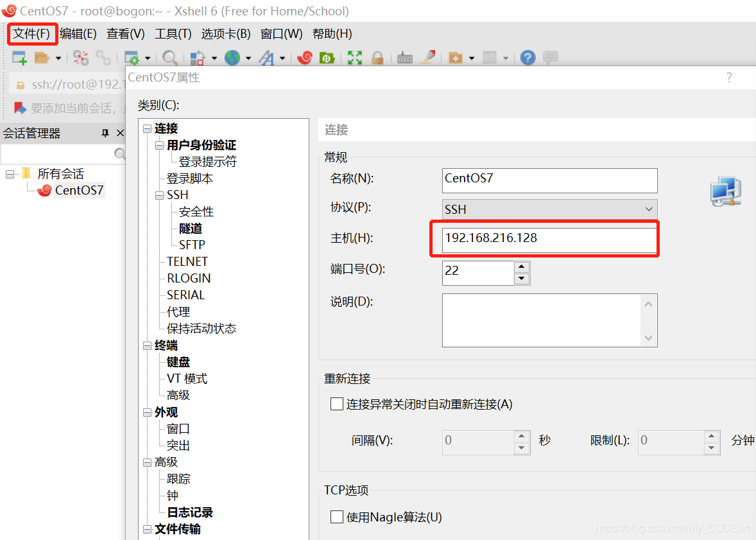Viewport: 756px width, 540px height.
Task: Launch the red swirl Xshell toolbar icon
Action: pos(305,58)
